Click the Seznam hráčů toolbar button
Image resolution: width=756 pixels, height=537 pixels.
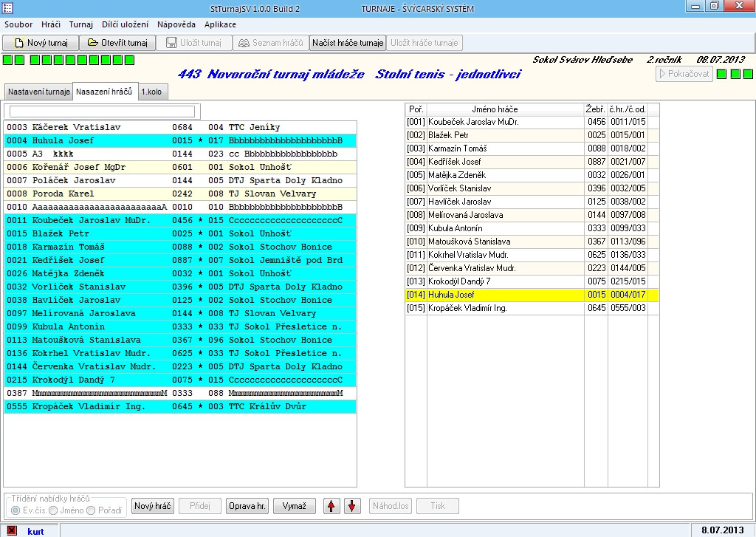271,43
